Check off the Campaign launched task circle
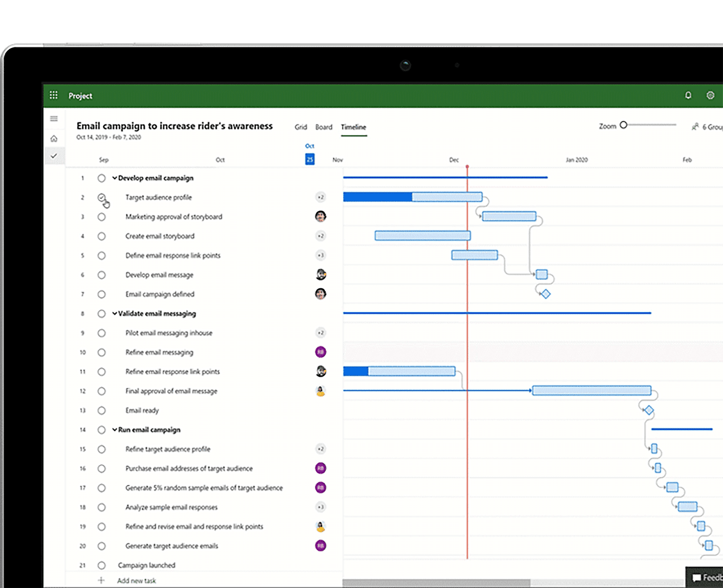 102,565
